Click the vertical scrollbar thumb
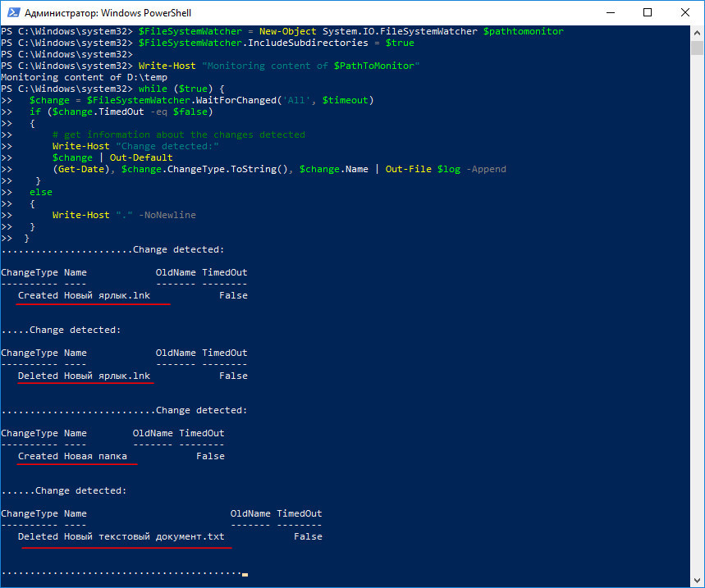The height and width of the screenshot is (588, 705). [697, 48]
